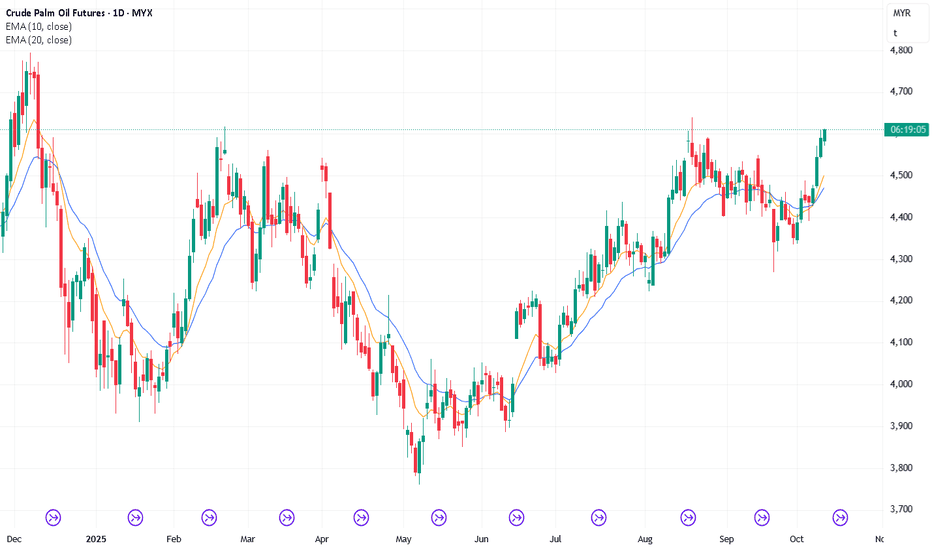Viewport: 932px width, 550px height.
Task: Click the purple marker right of the Jun label
Action: (516, 517)
